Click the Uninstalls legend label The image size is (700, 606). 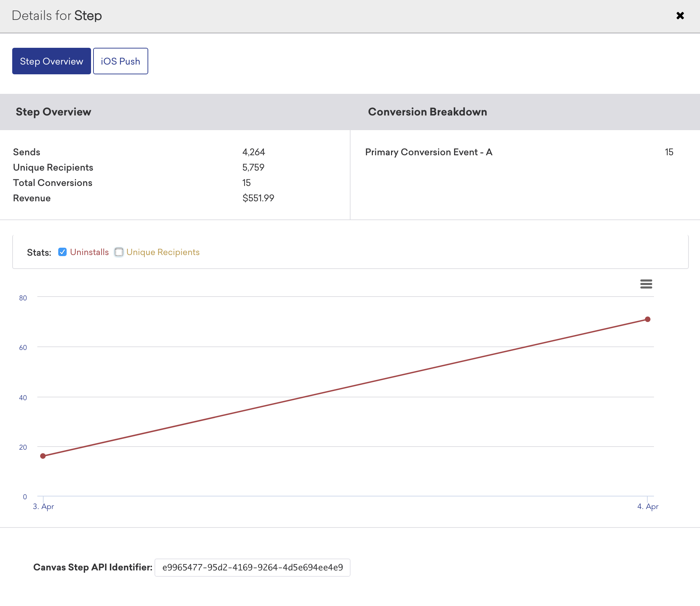(x=89, y=252)
